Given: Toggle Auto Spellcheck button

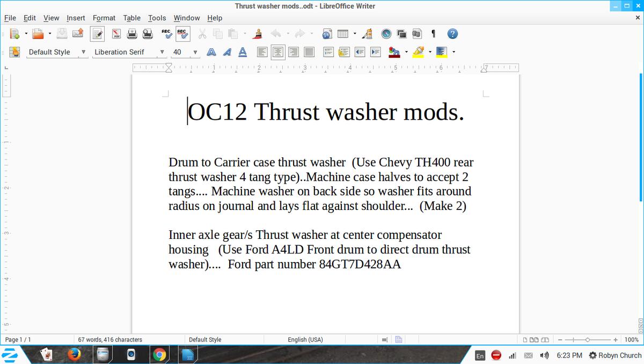Looking at the screenshot, I should (182, 34).
